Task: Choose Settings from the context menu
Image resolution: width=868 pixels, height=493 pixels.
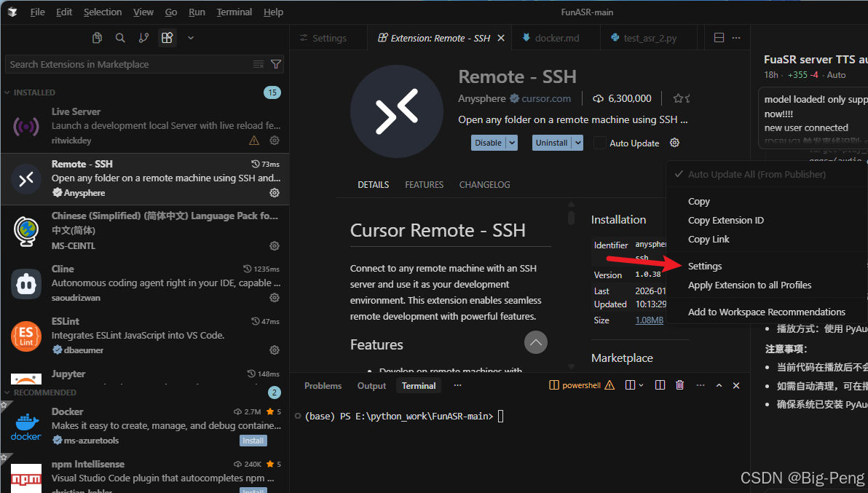Action: click(704, 266)
